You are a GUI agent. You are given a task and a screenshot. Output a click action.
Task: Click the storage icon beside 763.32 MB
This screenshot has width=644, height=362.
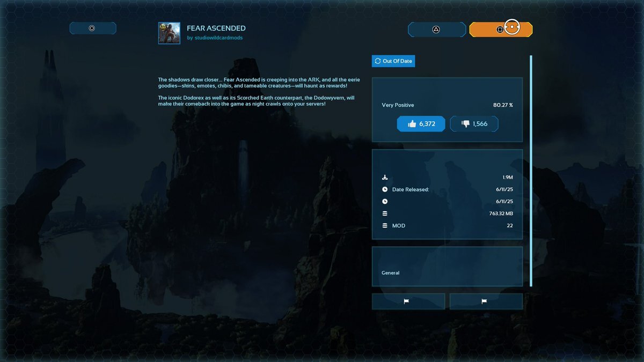tap(385, 213)
